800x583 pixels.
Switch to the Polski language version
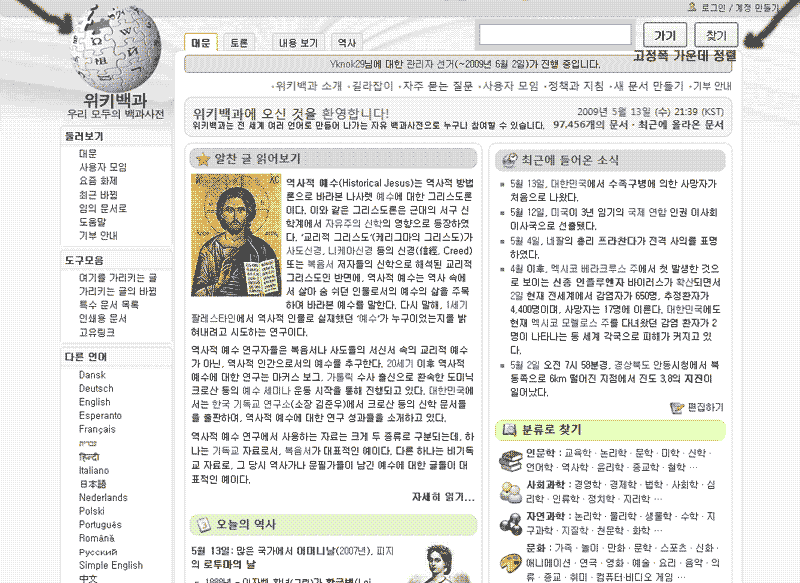click(x=92, y=511)
